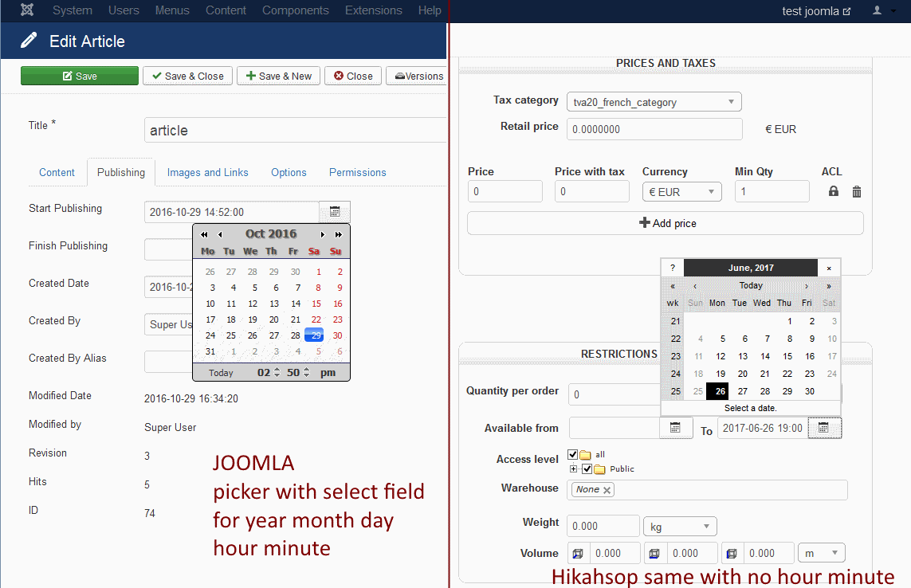This screenshot has height=588, width=911.
Task: Click the Joomla logo icon
Action: pyautogui.click(x=27, y=10)
